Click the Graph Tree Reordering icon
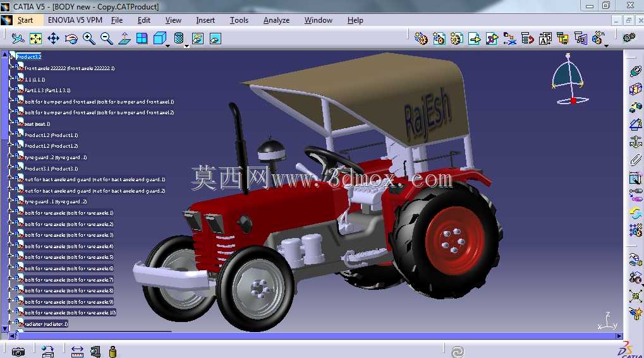644x358 pixels. tap(527, 39)
